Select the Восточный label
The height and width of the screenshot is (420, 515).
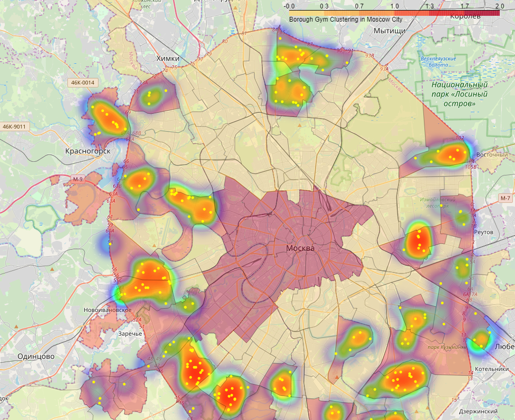point(492,155)
